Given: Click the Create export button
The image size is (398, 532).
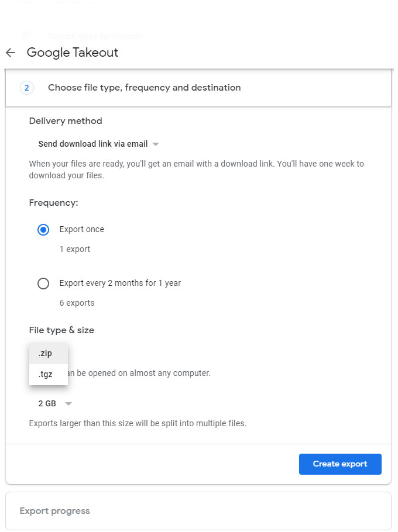Looking at the screenshot, I should click(340, 464).
